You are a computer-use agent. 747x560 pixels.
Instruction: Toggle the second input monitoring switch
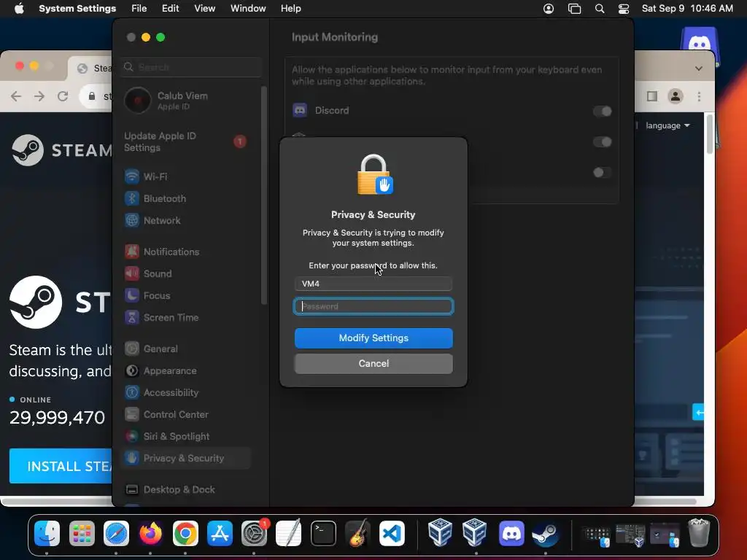click(x=602, y=142)
